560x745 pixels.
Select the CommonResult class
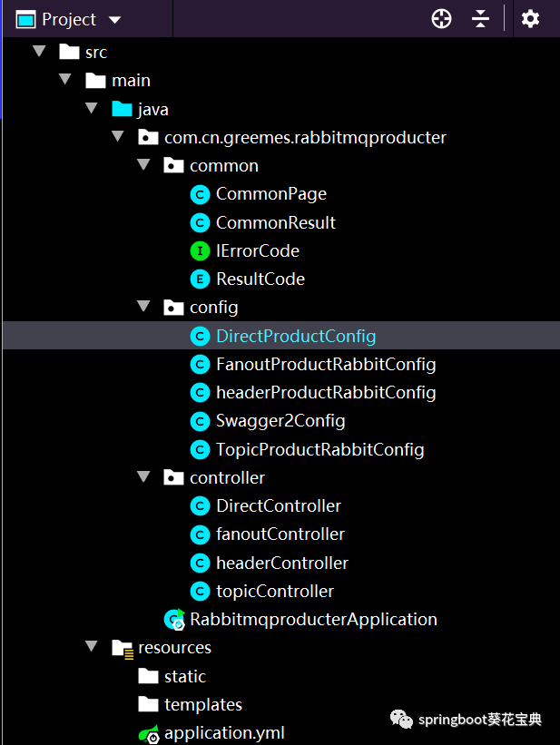tap(276, 223)
